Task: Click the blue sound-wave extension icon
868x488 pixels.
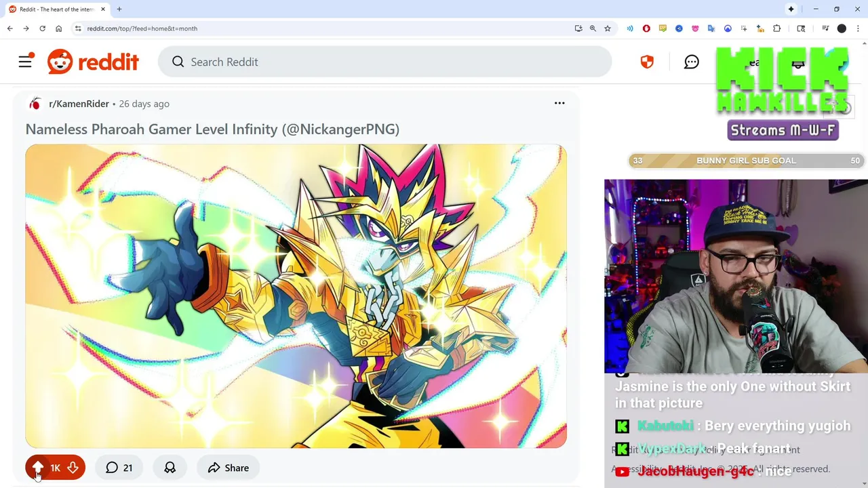Action: tap(630, 28)
